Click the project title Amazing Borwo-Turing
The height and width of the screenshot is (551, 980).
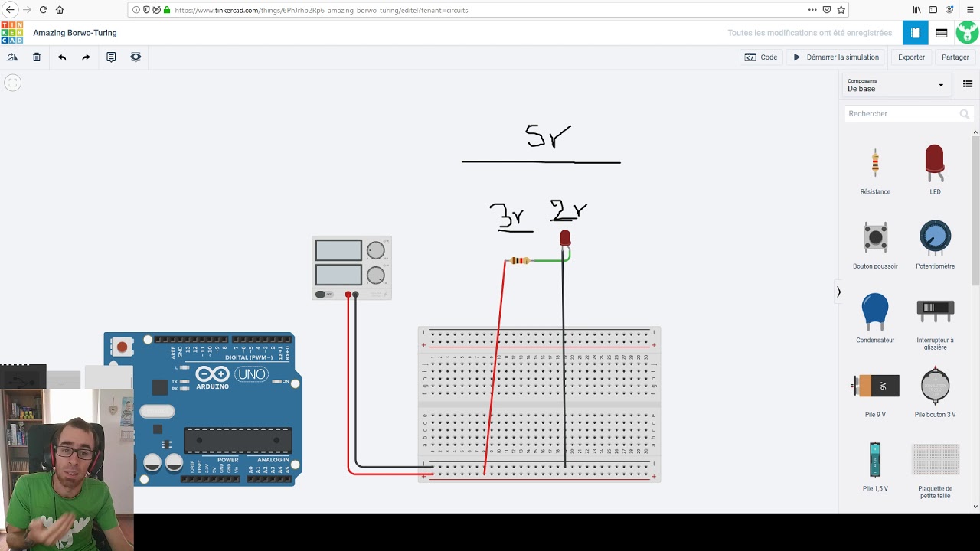pos(75,33)
